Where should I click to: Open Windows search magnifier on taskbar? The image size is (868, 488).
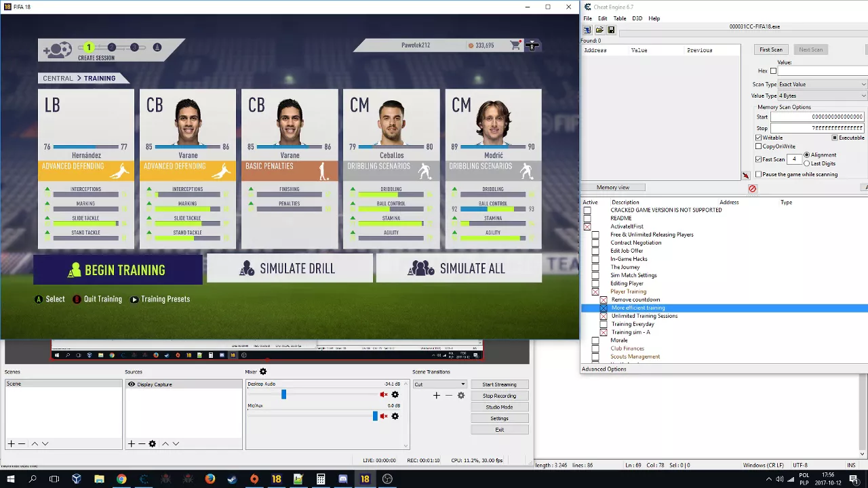32,479
